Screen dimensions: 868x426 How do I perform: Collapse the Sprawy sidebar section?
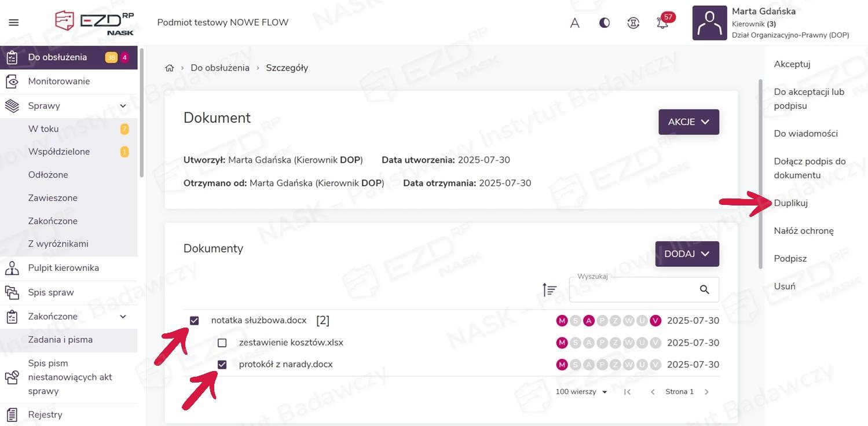pyautogui.click(x=123, y=106)
